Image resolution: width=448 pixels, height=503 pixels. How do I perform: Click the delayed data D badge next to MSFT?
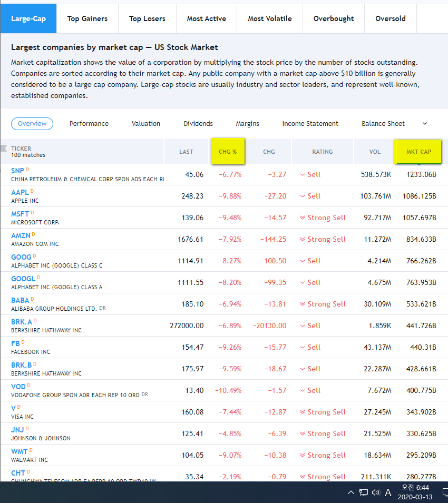tap(32, 212)
